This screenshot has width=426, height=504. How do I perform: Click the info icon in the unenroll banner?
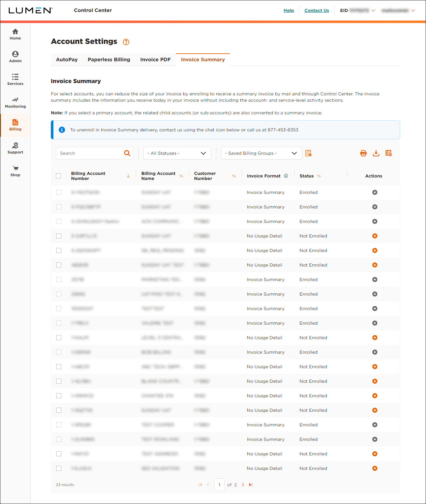pyautogui.click(x=62, y=130)
